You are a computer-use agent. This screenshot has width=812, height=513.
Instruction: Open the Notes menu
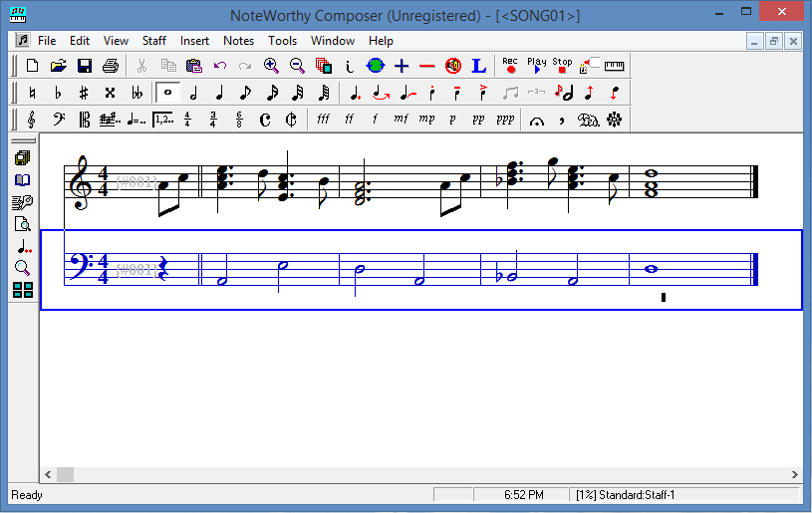pos(238,41)
